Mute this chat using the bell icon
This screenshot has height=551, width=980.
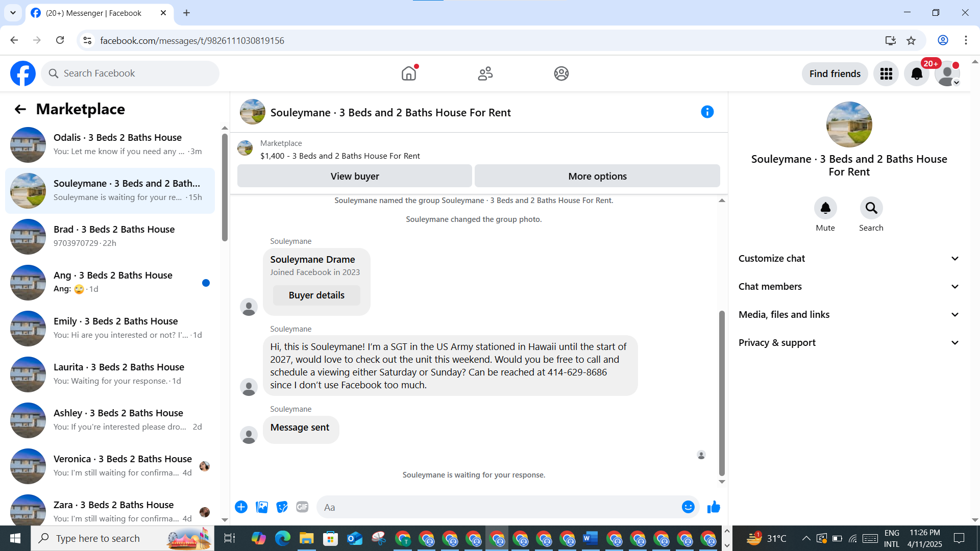(x=825, y=208)
